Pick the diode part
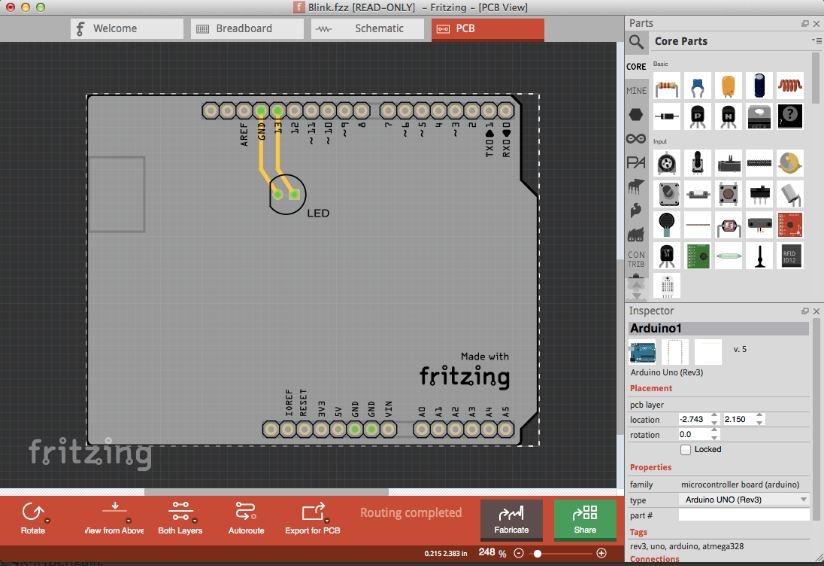This screenshot has height=566, width=824. (x=666, y=116)
